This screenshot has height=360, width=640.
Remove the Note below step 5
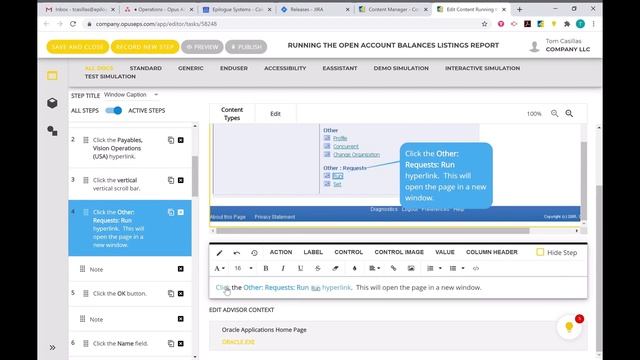tap(181, 319)
